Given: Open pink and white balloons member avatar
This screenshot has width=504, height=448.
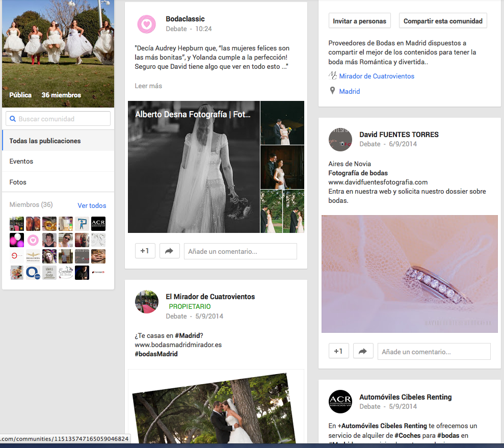Looking at the screenshot, I should (17, 240).
